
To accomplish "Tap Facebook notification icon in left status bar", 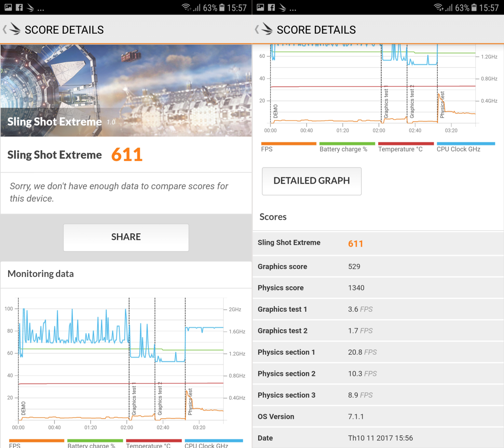I will tap(19, 7).
